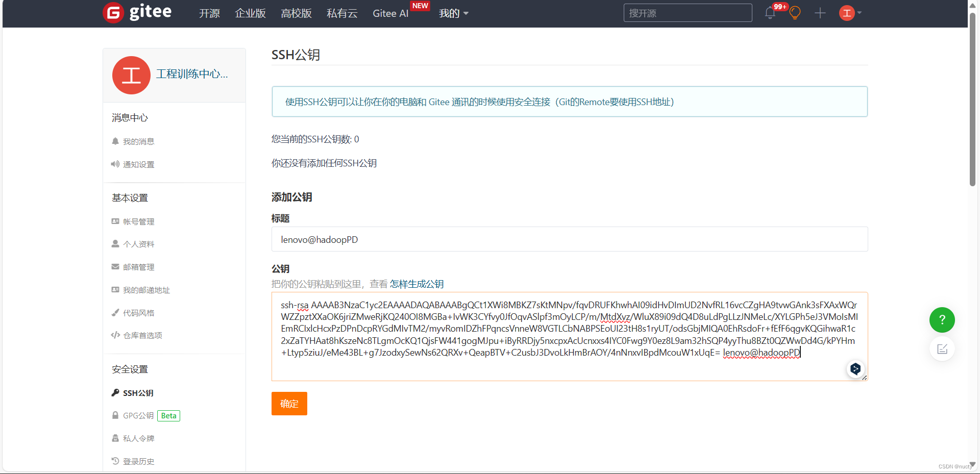
Task: Click the bell icon beside 我的消息
Action: tap(115, 141)
